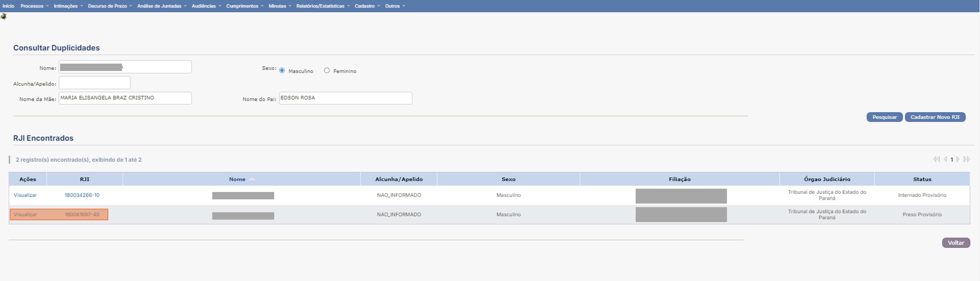Viewport: 980px width, 281px height.
Task: Open the Audiências dropdown
Action: click(206, 6)
